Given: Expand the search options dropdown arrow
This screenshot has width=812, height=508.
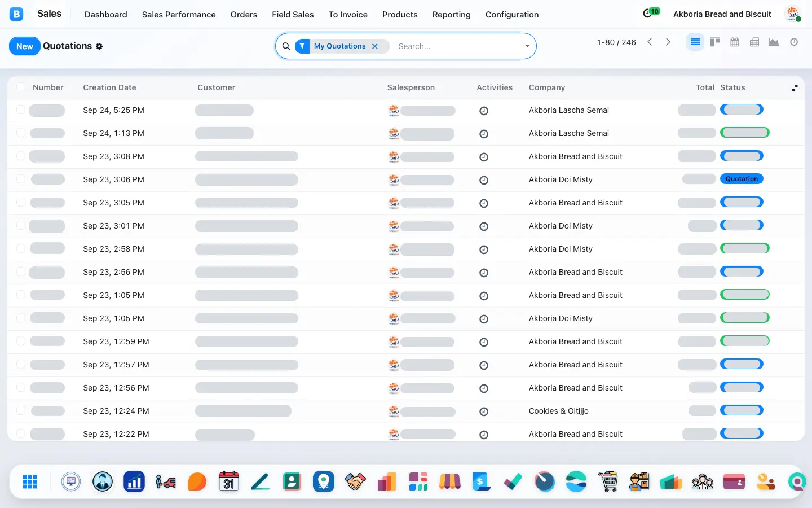Looking at the screenshot, I should tap(527, 46).
